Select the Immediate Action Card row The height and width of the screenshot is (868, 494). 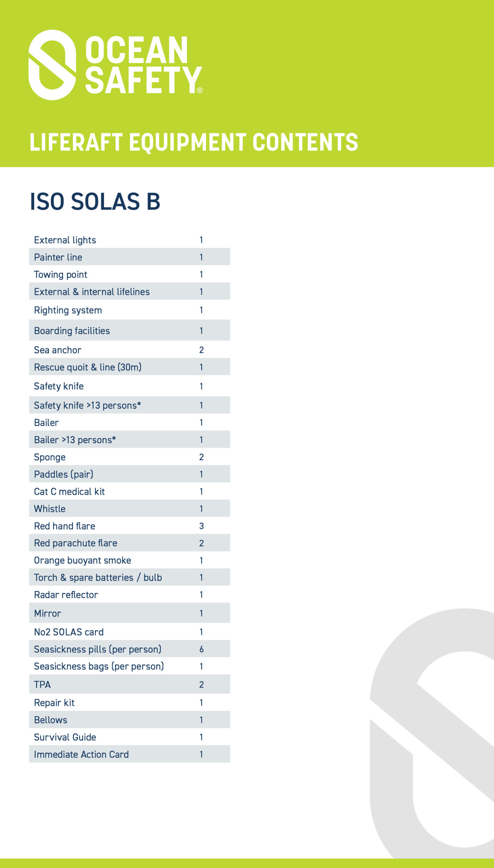pos(129,754)
